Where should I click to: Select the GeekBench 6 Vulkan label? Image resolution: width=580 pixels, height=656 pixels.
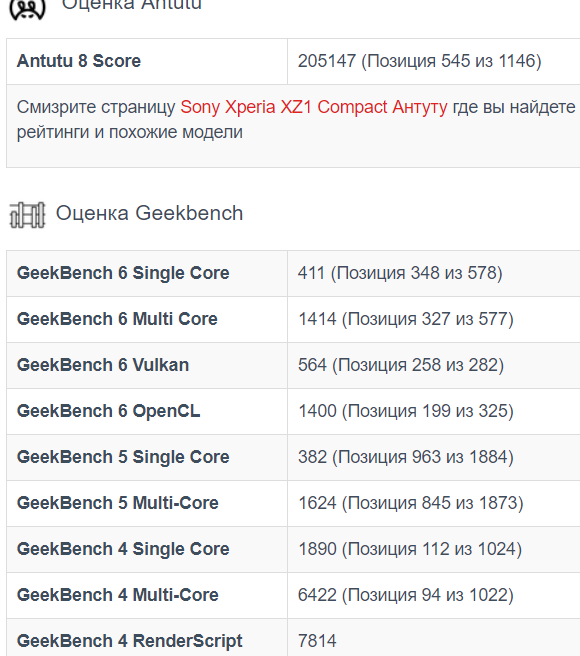click(103, 365)
